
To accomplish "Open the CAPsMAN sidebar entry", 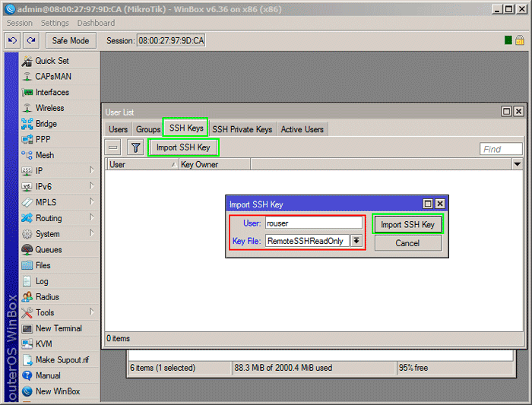I will [54, 77].
